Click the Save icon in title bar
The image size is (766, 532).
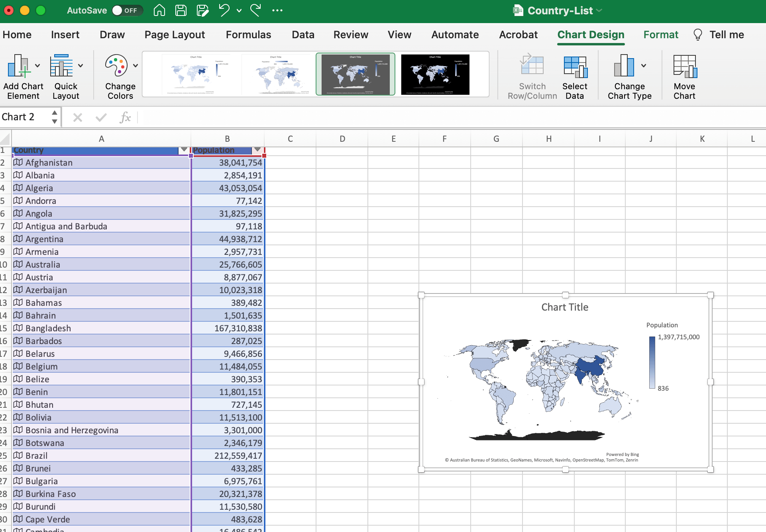181,11
